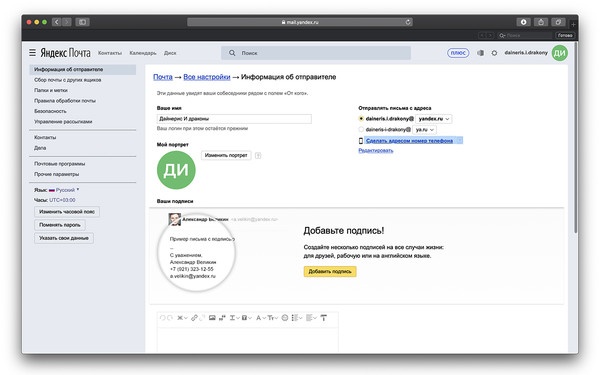
Task: Open Контакты in the top navigation
Action: click(109, 53)
